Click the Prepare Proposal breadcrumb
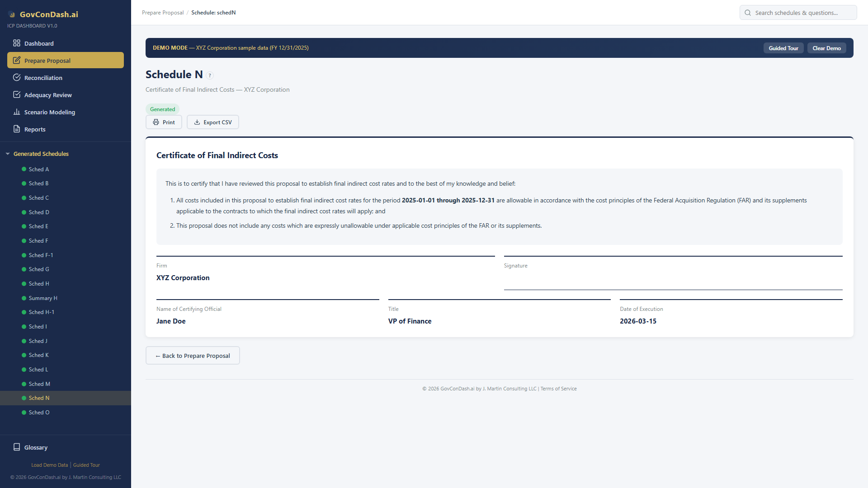 (x=163, y=13)
